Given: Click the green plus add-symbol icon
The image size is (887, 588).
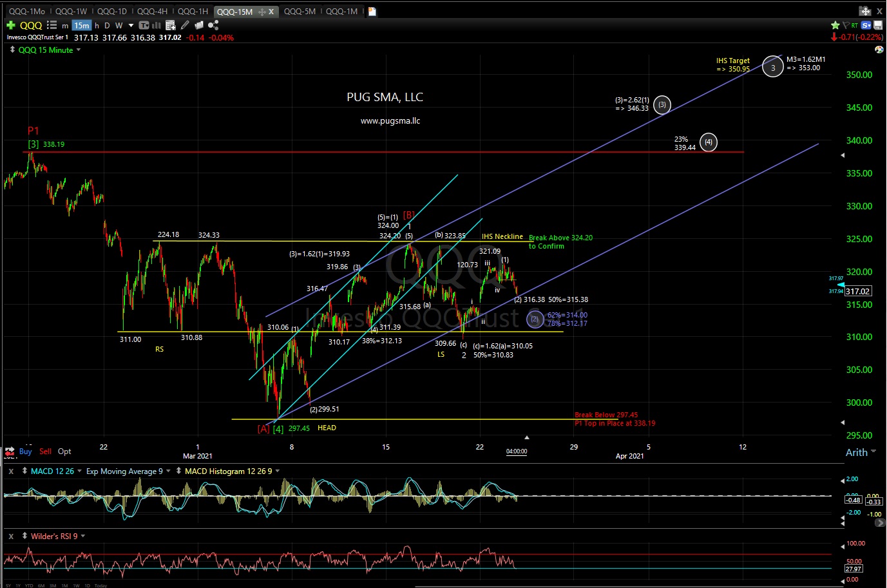Looking at the screenshot, I should [10, 25].
